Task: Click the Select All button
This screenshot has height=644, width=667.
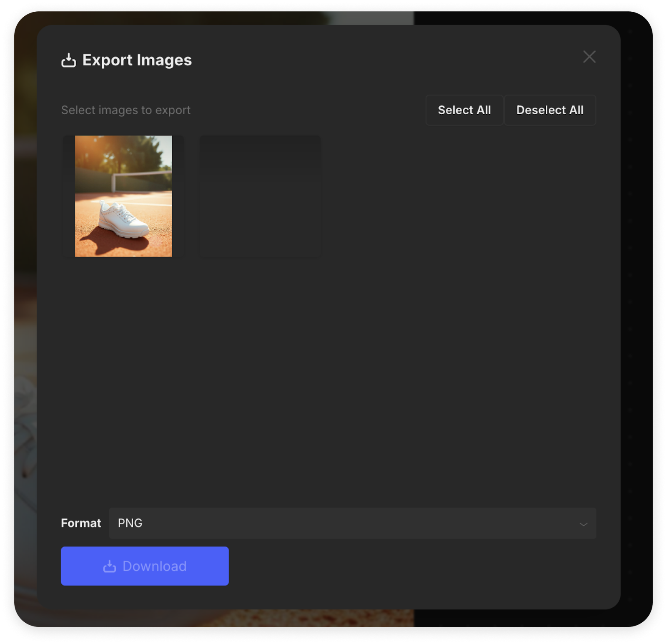Action: point(464,110)
